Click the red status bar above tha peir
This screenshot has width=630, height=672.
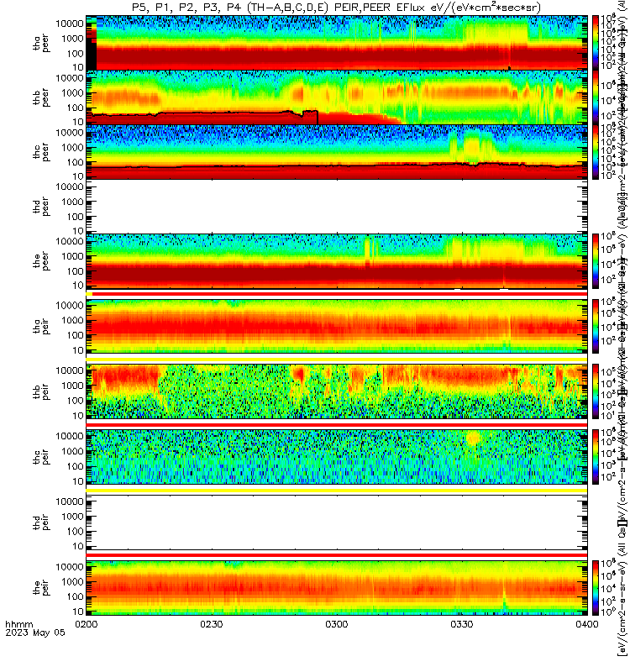[x=340, y=294]
